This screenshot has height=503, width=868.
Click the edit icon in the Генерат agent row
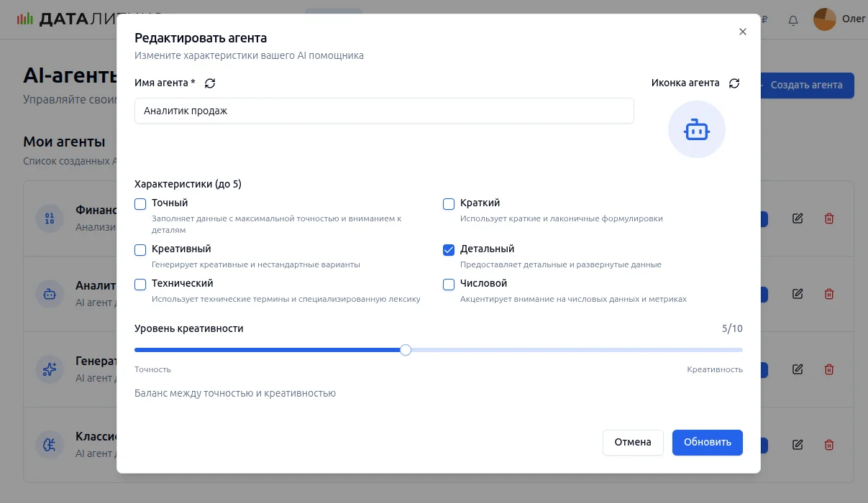pos(798,369)
